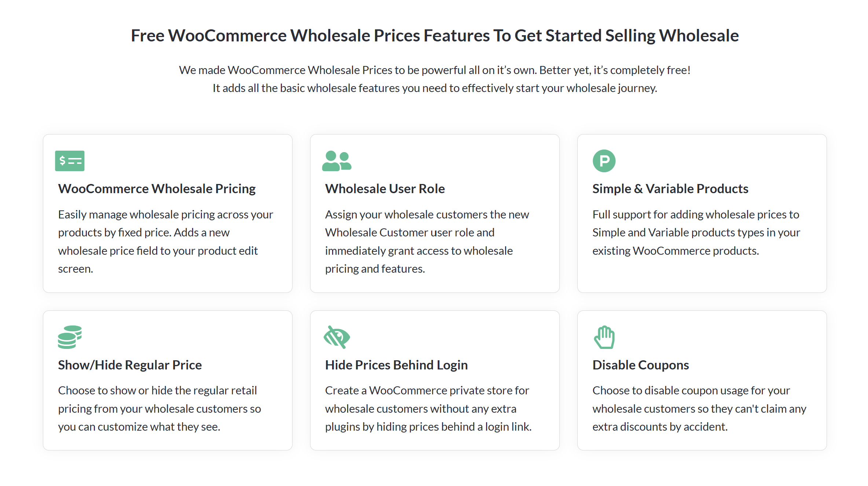The height and width of the screenshot is (486, 868).
Task: Select the WooCommerce Wholesale Pricing heading
Action: click(x=157, y=189)
